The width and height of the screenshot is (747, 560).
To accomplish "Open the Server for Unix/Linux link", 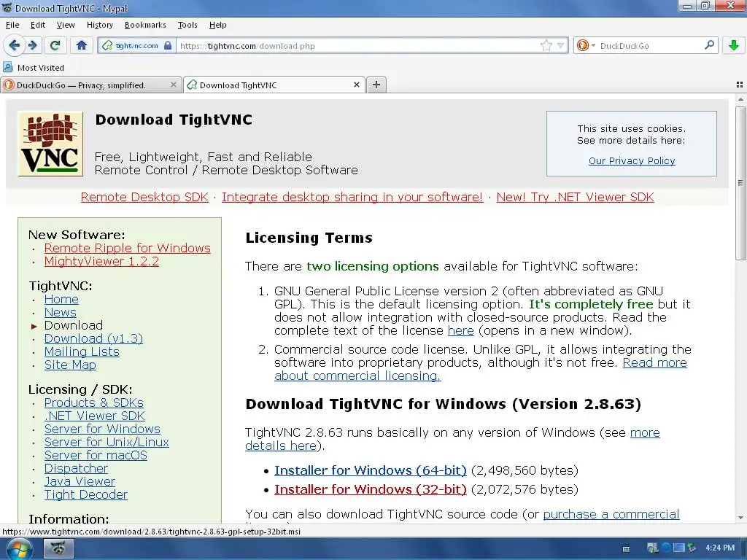I will (107, 443).
